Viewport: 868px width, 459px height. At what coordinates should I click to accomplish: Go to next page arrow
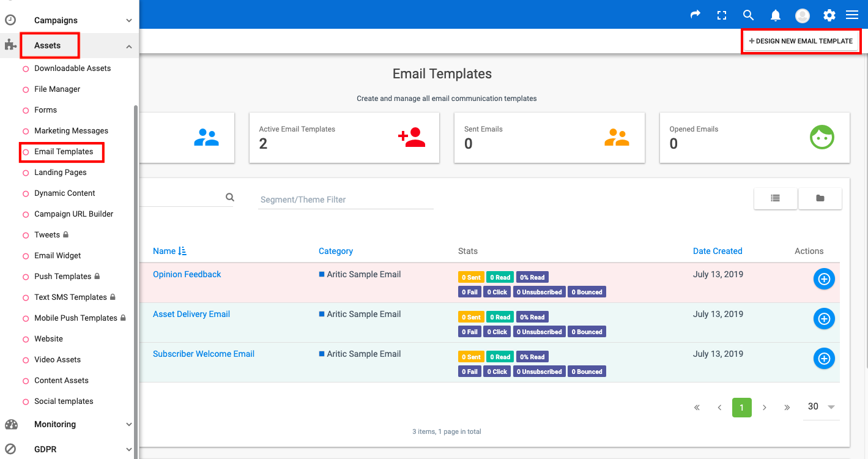[x=765, y=408]
